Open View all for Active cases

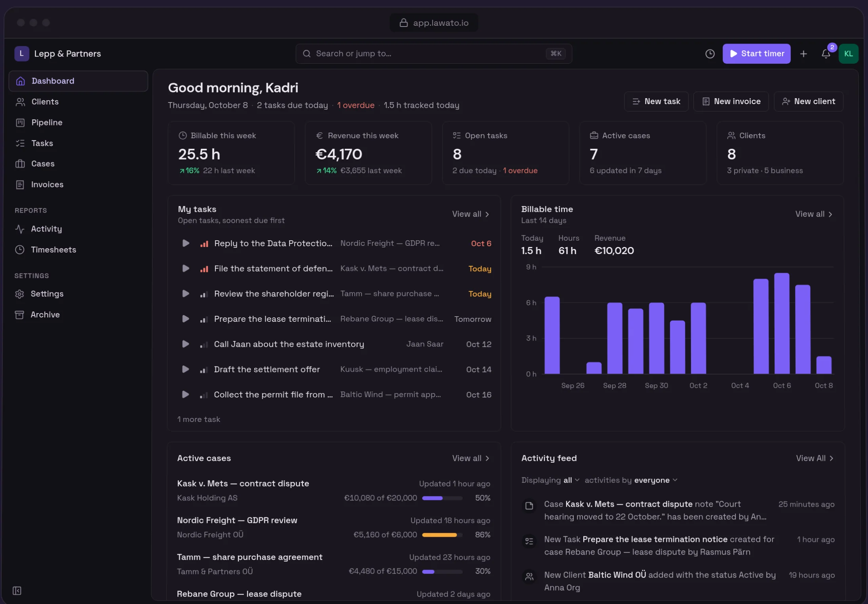(471, 458)
